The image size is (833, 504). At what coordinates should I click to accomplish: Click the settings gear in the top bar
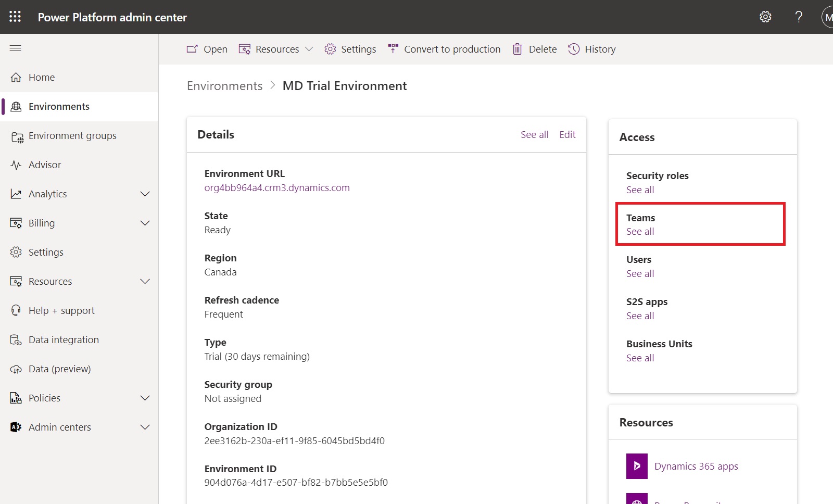tap(765, 16)
